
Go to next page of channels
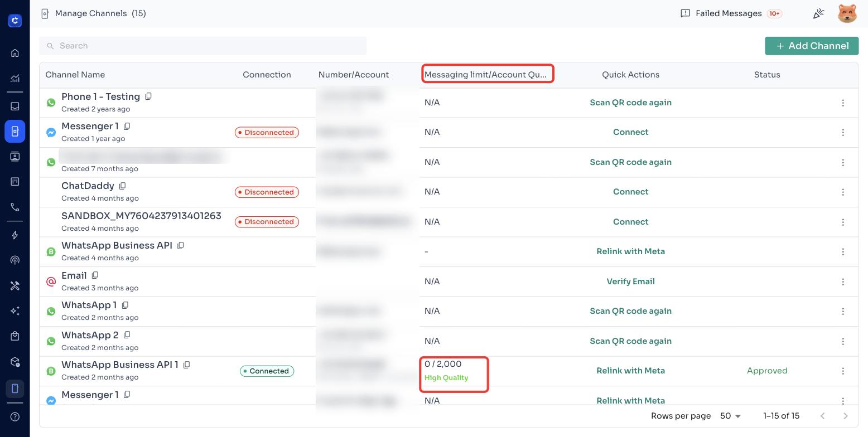click(845, 416)
